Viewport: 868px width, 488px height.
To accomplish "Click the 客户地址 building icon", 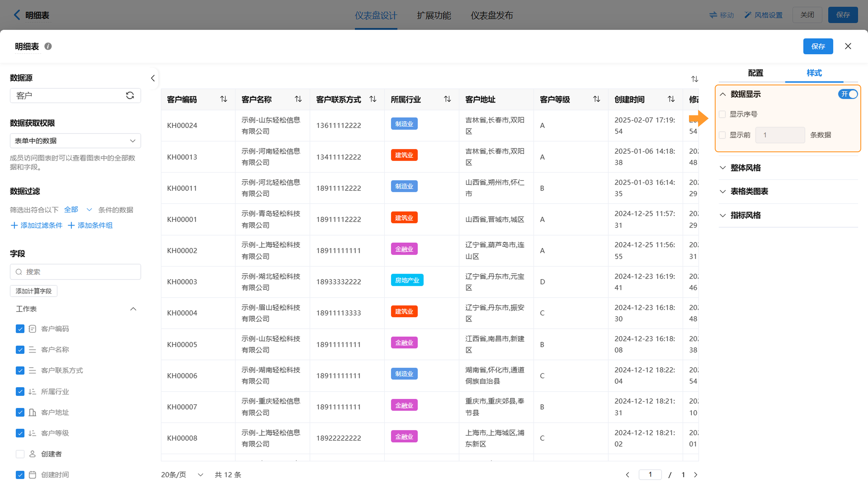I will (x=32, y=412).
